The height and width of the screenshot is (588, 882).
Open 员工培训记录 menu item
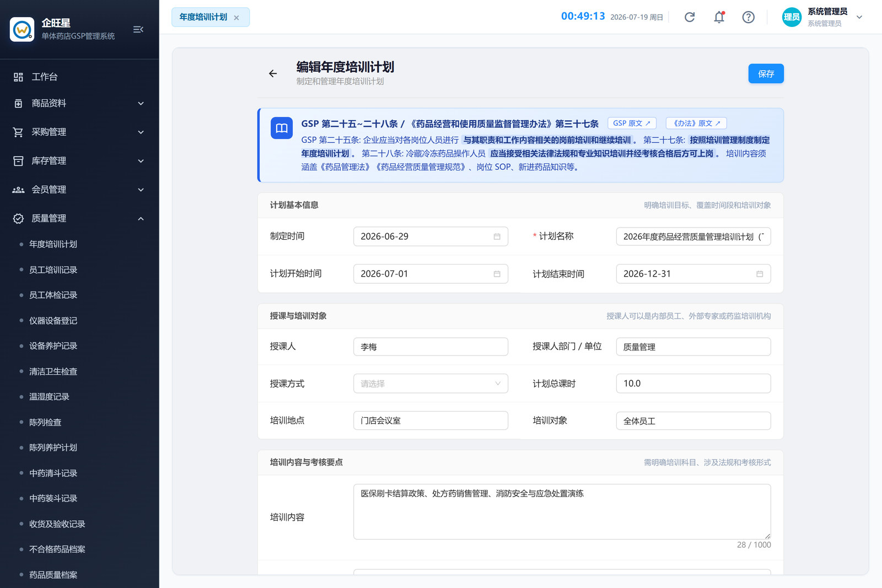coord(53,269)
